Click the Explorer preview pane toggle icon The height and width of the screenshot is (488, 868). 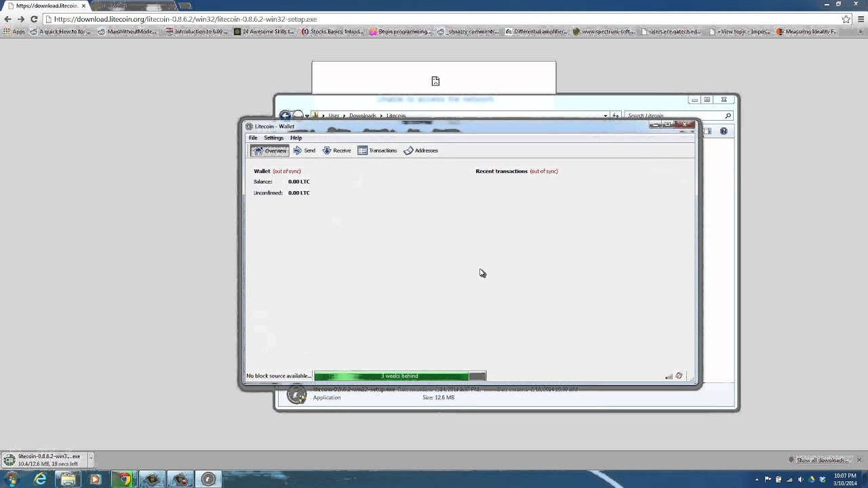[707, 131]
